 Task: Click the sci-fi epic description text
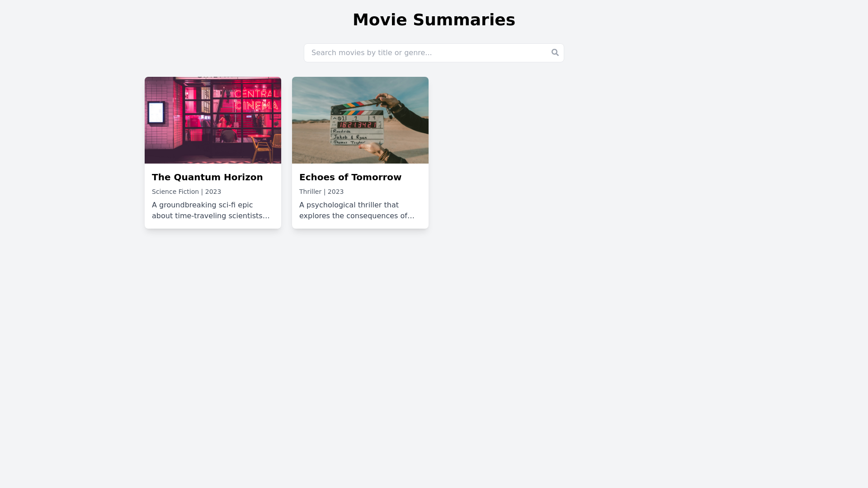pyautogui.click(x=211, y=210)
